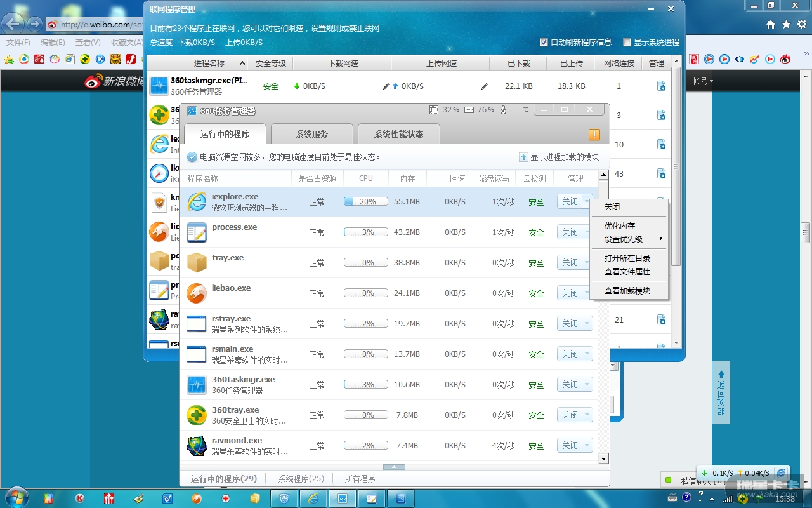Click the CPU usage bar of iexplore.exe
The width and height of the screenshot is (812, 508).
tap(366, 202)
